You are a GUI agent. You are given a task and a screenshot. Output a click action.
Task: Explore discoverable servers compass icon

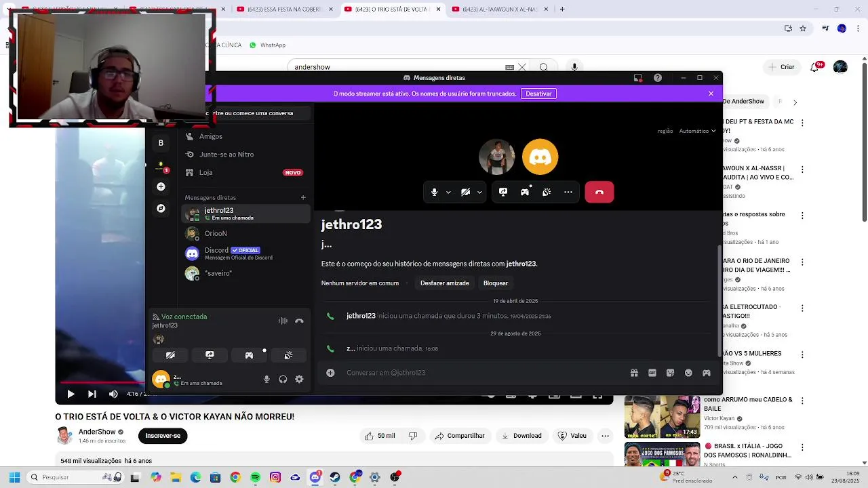pyautogui.click(x=161, y=208)
